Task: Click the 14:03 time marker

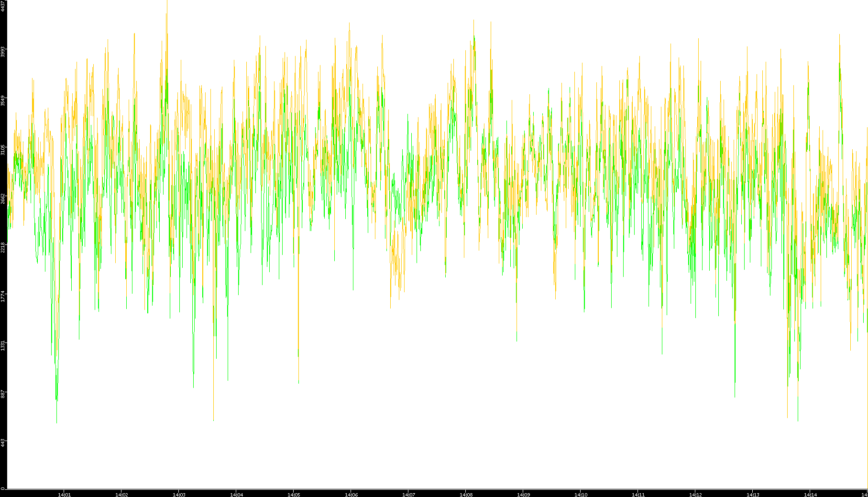Action: [179, 495]
